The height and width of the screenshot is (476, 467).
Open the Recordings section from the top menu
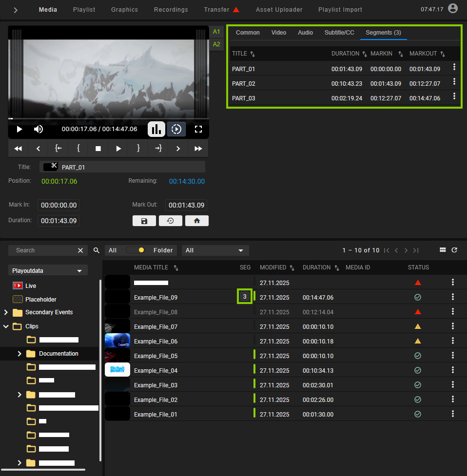pyautogui.click(x=171, y=9)
